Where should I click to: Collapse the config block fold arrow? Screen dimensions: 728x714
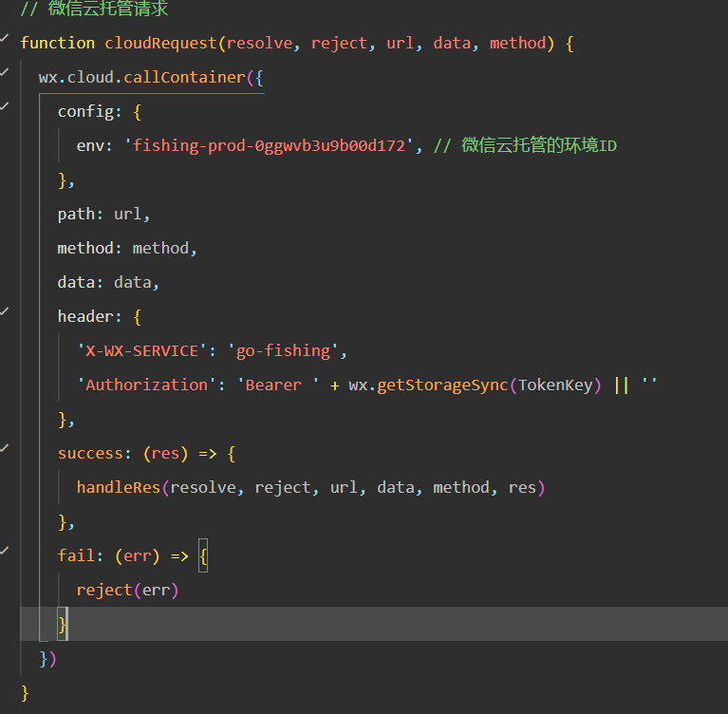click(4, 106)
